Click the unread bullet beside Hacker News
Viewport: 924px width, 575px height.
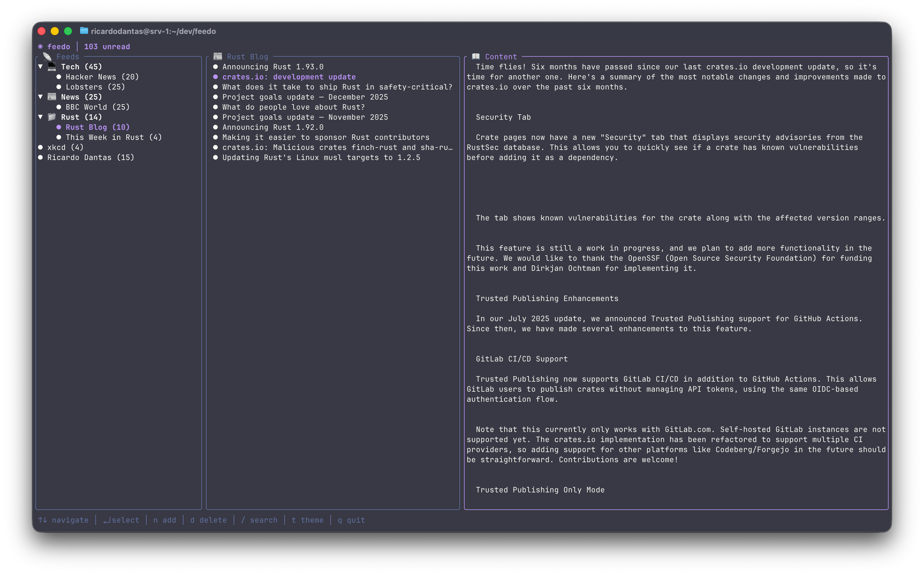coord(58,77)
